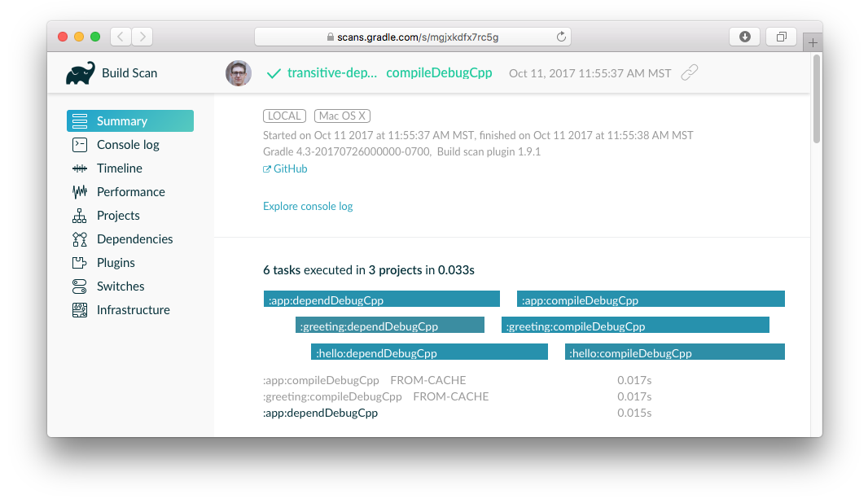Show the Switches section
Screen dimensions: 868x503
[121, 286]
